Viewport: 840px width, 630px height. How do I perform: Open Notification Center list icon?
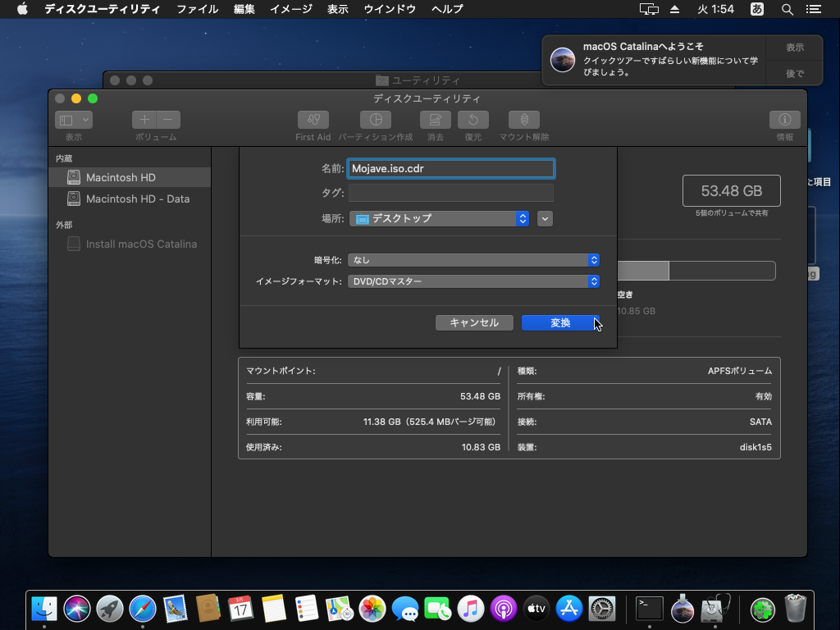pos(814,9)
